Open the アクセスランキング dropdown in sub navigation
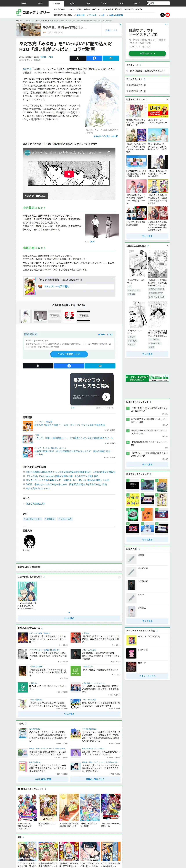186x868 pixels. click(133, 9)
